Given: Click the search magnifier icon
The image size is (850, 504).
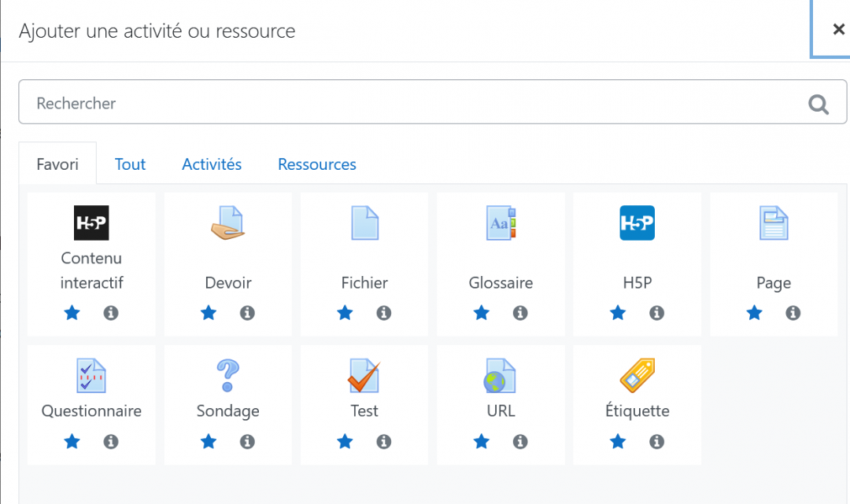Looking at the screenshot, I should pos(819,104).
